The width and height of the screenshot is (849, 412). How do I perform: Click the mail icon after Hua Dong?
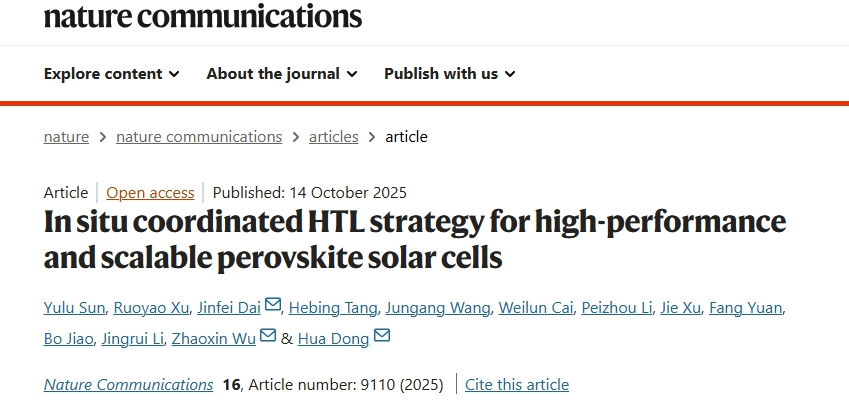(381, 337)
